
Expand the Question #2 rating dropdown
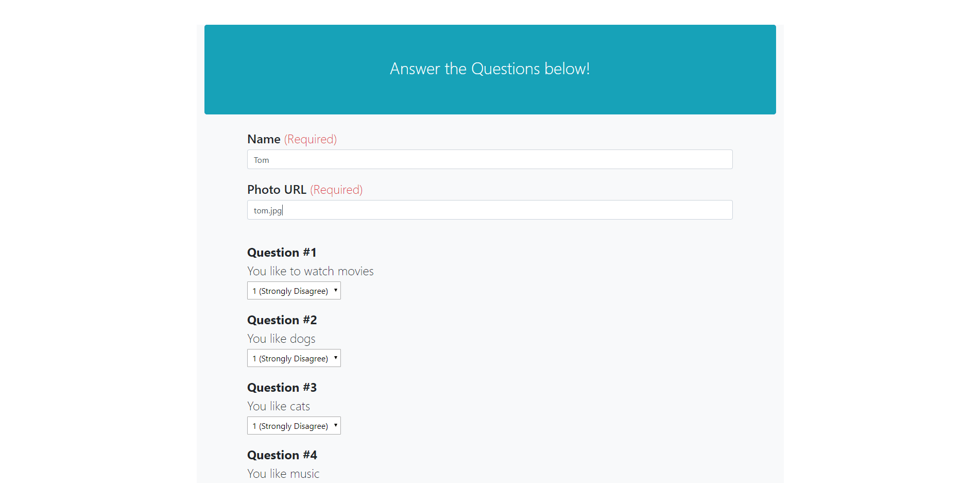(x=294, y=358)
